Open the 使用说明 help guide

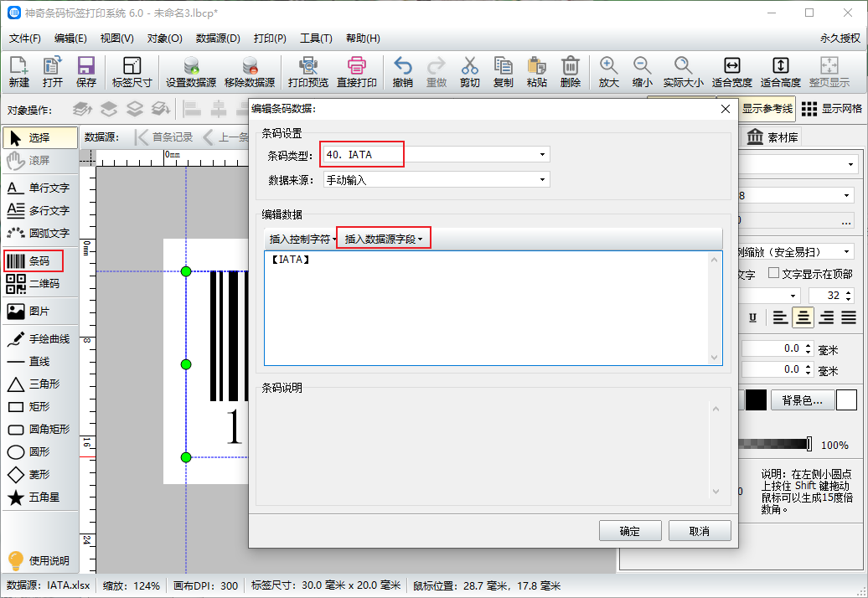click(40, 560)
